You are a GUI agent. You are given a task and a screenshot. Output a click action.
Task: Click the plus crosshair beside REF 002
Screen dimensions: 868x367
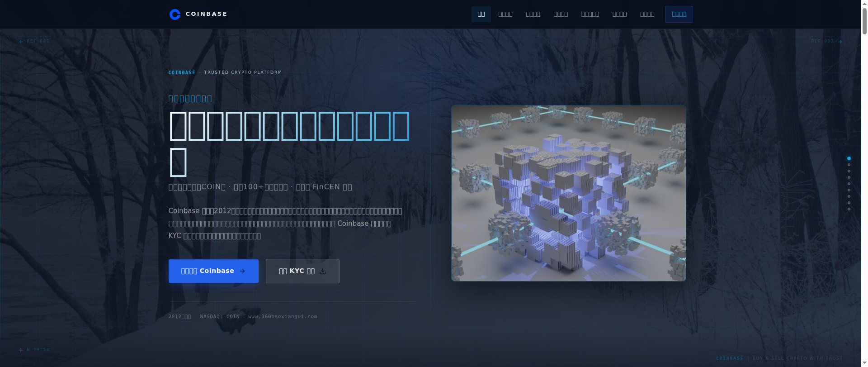click(840, 42)
